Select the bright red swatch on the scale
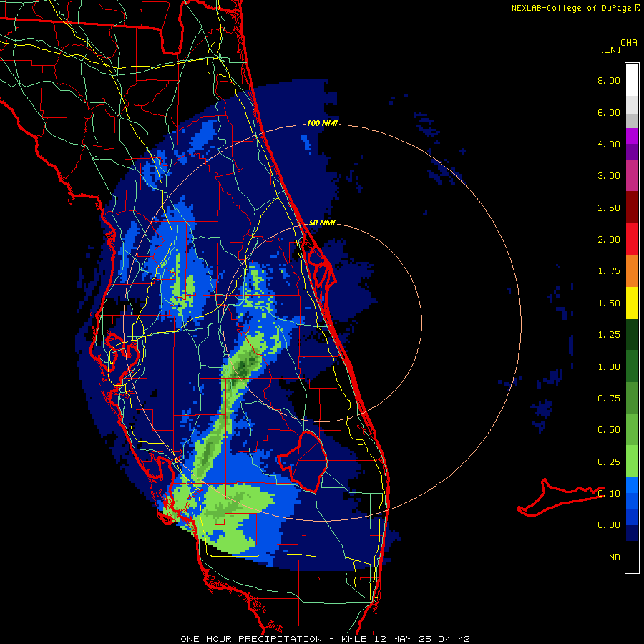Image resolution: width=644 pixels, height=644 pixels. (632, 240)
